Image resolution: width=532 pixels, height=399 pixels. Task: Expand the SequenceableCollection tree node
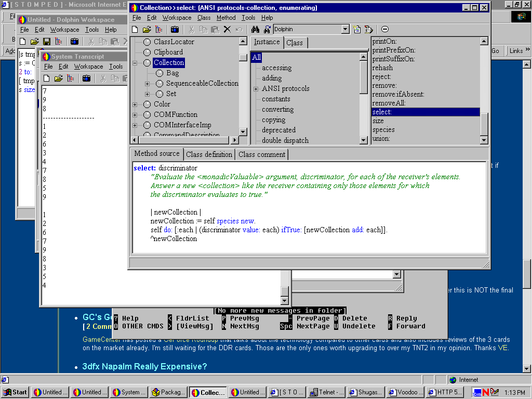tap(147, 84)
